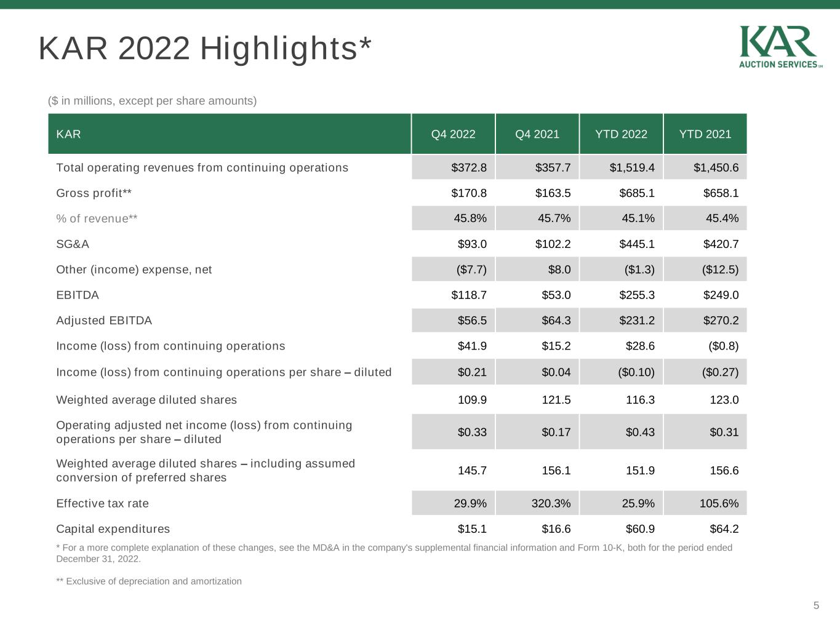Screen dimensions: 840x630
Task: Click the depreciation and amortization footnote
Action: [149, 581]
